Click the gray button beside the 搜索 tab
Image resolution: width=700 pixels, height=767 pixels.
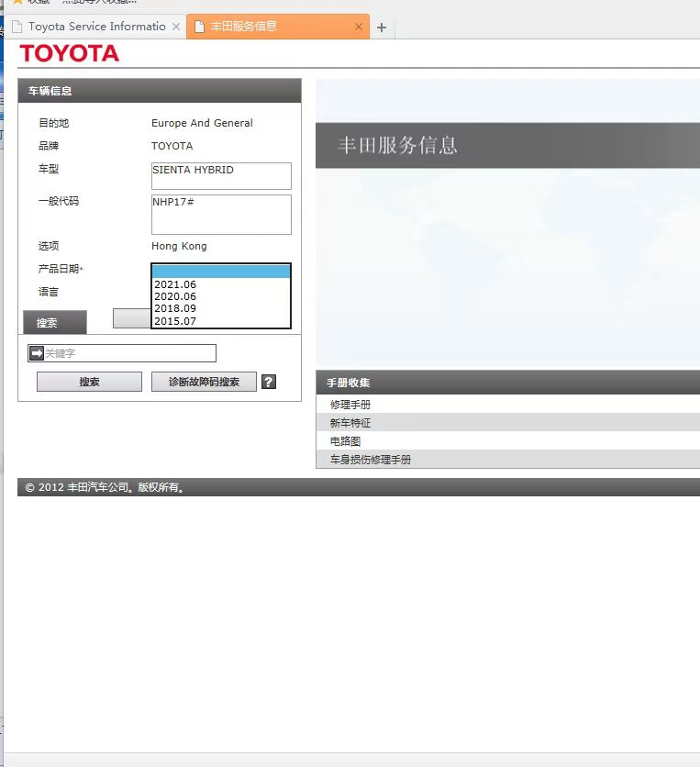[132, 318]
